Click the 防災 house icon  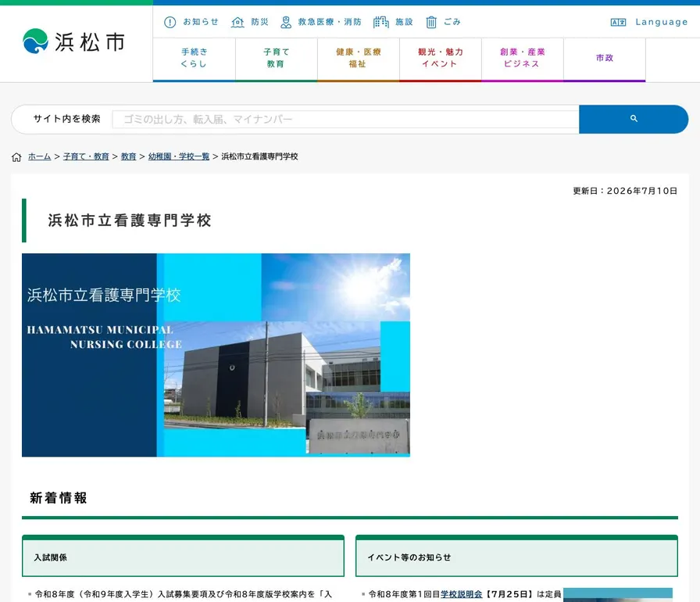(x=237, y=22)
